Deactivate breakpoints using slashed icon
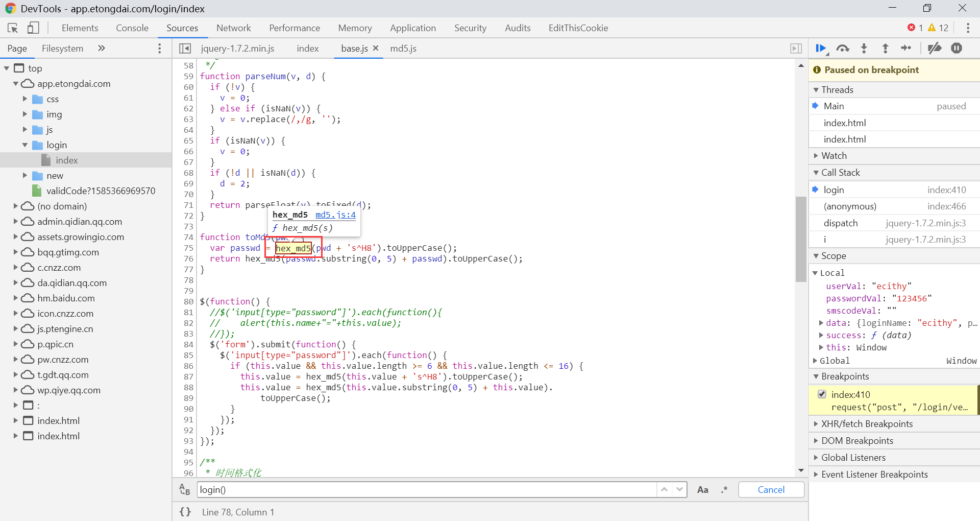Screen dimensions: 980x521 tap(935, 49)
